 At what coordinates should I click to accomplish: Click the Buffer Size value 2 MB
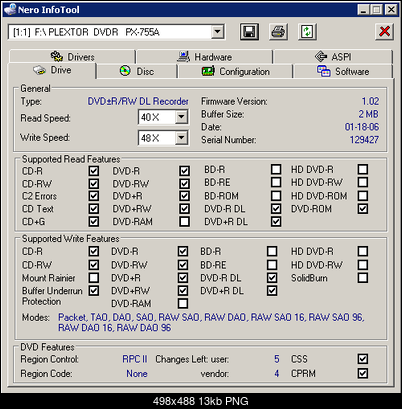tap(369, 114)
